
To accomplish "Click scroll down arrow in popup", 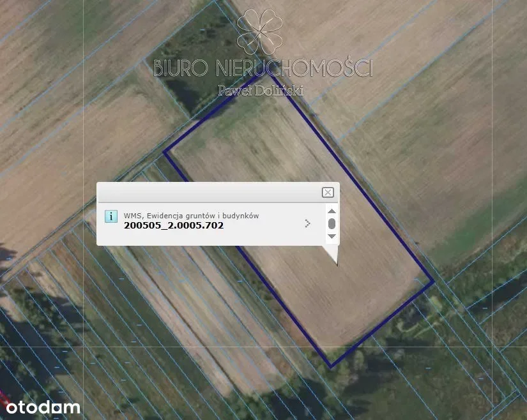I will (x=332, y=236).
